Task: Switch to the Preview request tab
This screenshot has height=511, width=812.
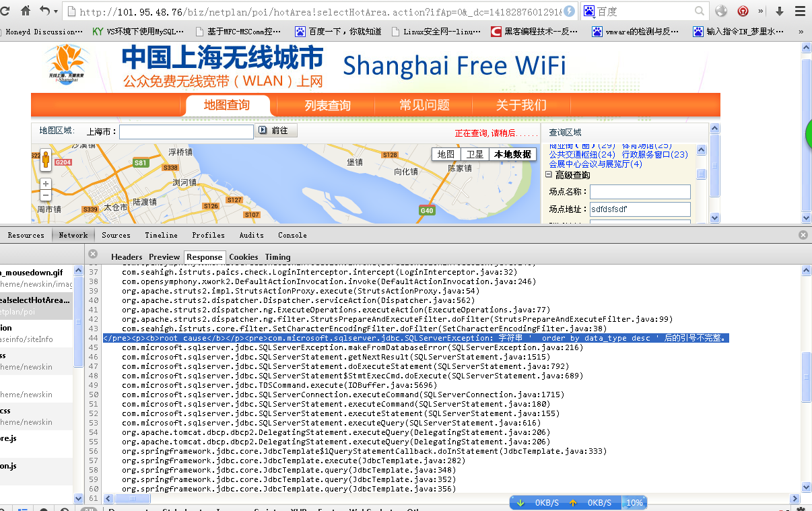Action: tap(164, 257)
